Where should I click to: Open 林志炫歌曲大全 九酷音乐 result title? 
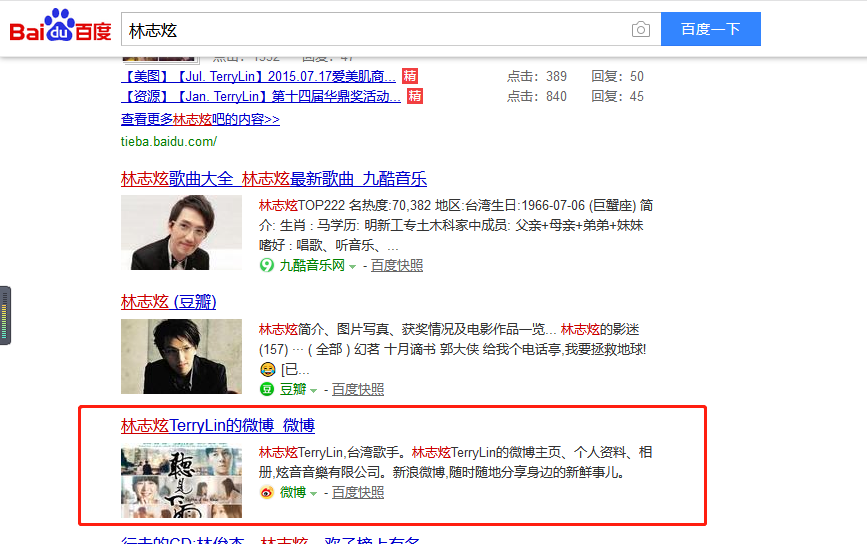[274, 179]
